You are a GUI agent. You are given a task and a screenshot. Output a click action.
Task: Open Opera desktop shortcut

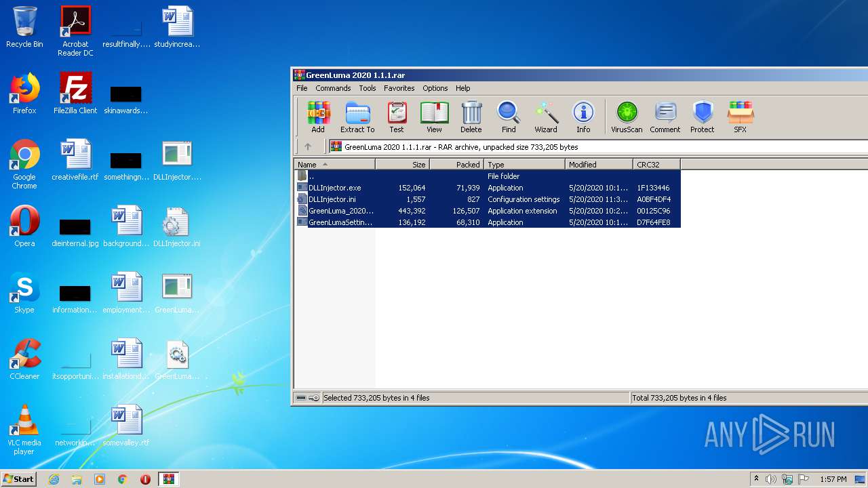pos(24,226)
